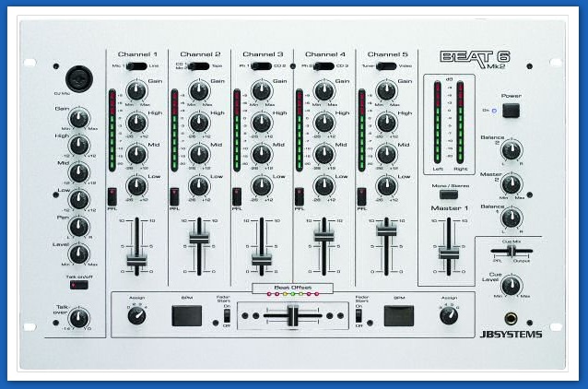Enable PFL on Channel 3
This screenshot has height=389, width=588.
click(237, 196)
